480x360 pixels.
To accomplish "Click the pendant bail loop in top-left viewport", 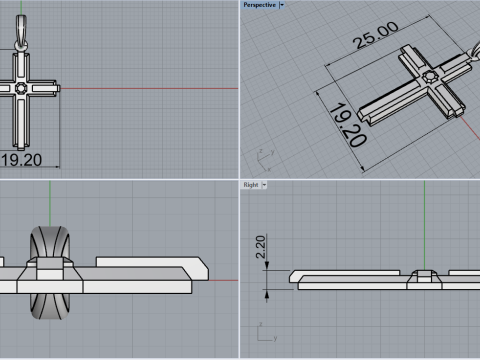I will [x=21, y=32].
